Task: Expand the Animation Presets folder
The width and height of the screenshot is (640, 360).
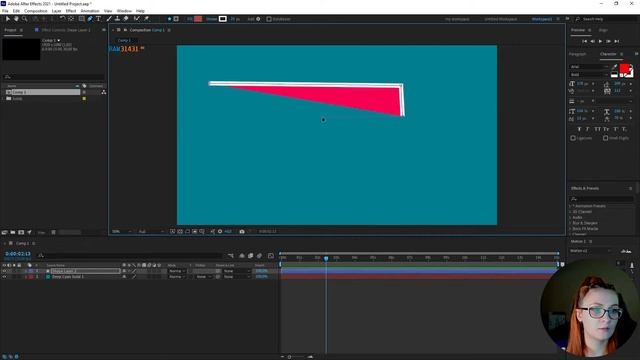Action: tap(570, 206)
